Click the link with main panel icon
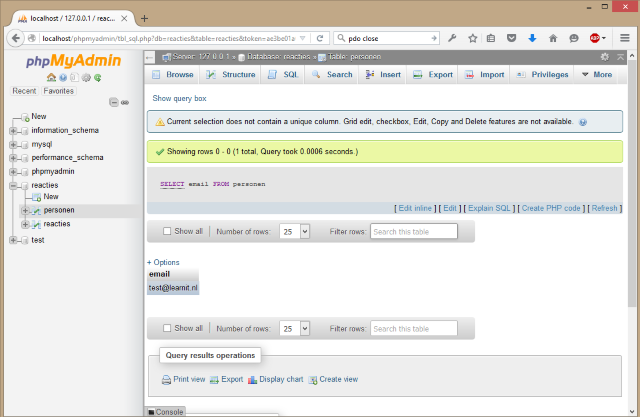This screenshot has height=417, width=640. pos(125,102)
